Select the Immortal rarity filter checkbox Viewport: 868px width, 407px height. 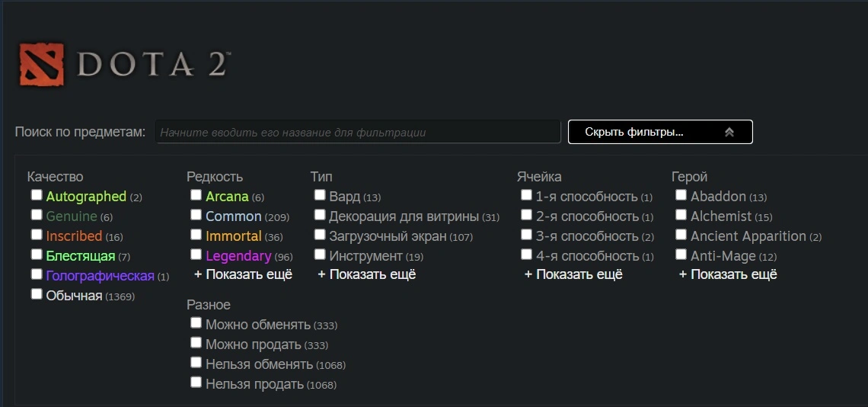196,235
